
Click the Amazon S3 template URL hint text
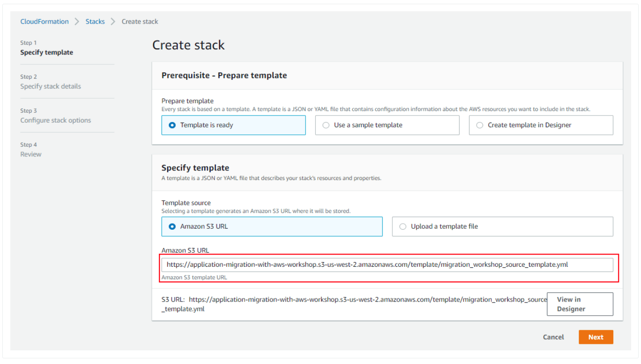click(x=194, y=278)
